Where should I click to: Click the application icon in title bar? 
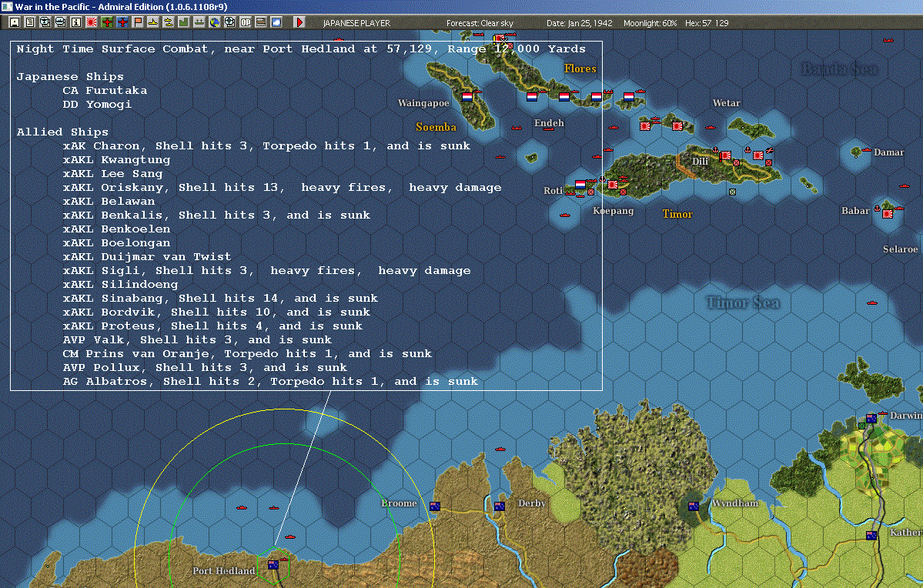coord(6,6)
